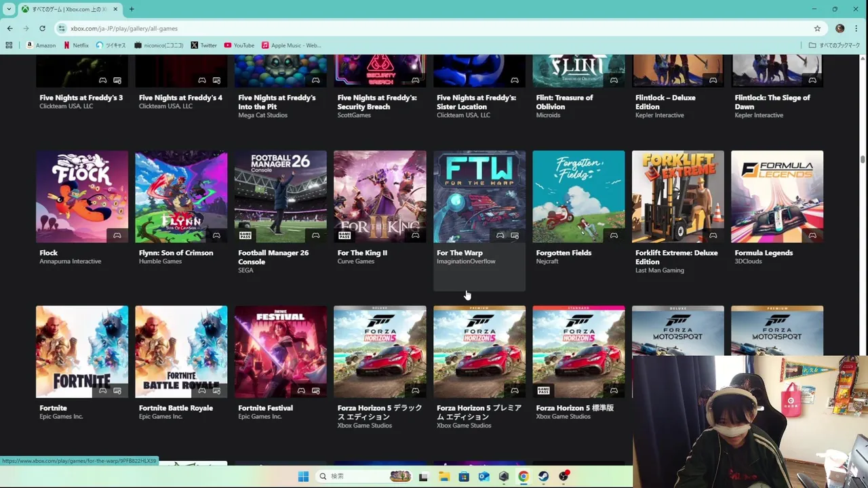Viewport: 868px width, 488px height.
Task: Open Task View from the taskbar
Action: click(x=423, y=476)
